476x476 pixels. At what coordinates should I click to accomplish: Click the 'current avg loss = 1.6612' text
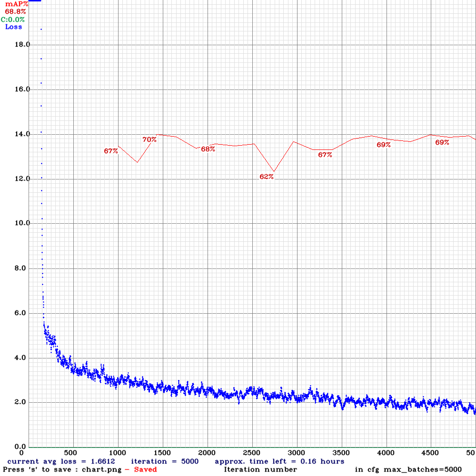pos(61,461)
